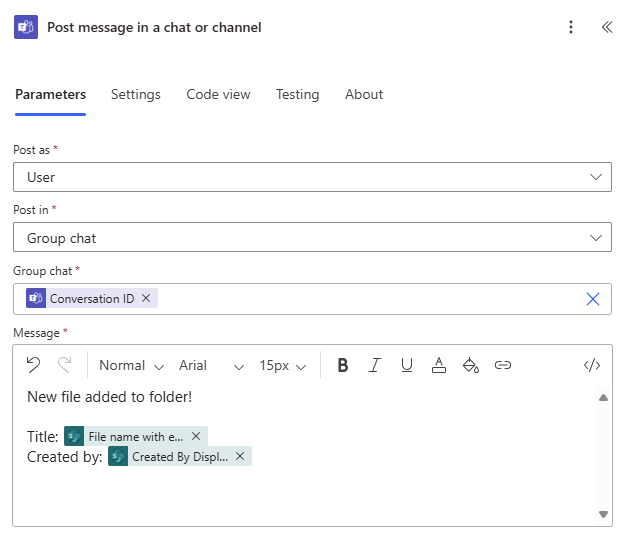Remove the File name with extension token

(196, 436)
